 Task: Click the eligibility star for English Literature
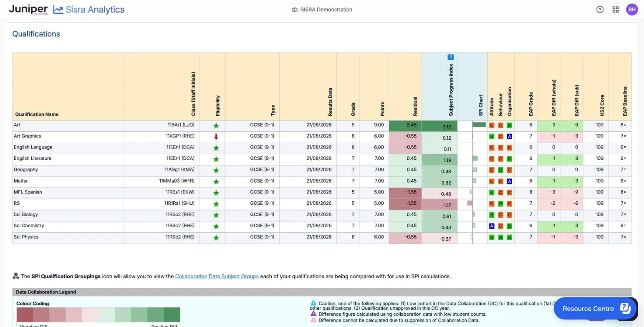pos(216,159)
